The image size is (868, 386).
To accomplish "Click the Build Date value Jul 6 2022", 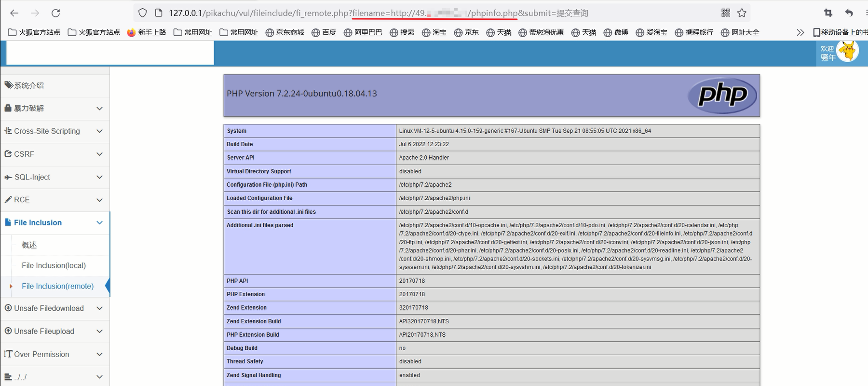I will [424, 144].
